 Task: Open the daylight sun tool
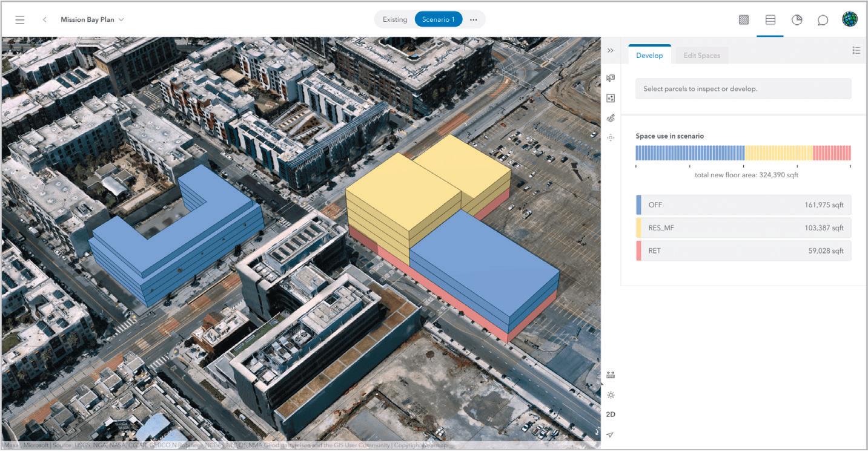(611, 395)
